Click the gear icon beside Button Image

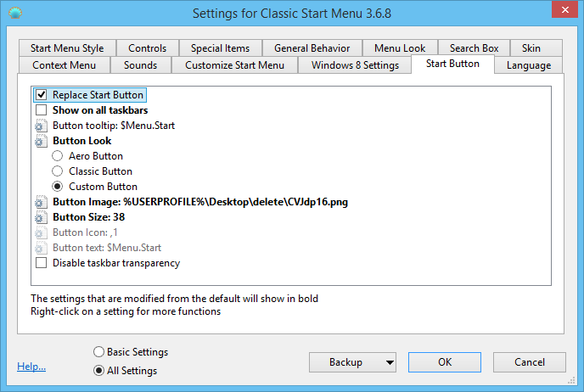[41, 202]
